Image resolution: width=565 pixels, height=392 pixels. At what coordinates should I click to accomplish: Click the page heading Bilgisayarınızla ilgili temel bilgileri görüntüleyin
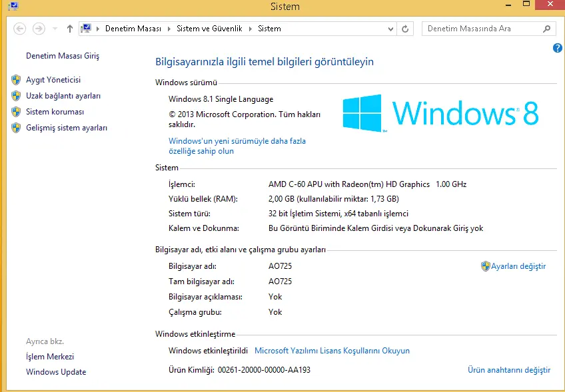click(x=265, y=61)
